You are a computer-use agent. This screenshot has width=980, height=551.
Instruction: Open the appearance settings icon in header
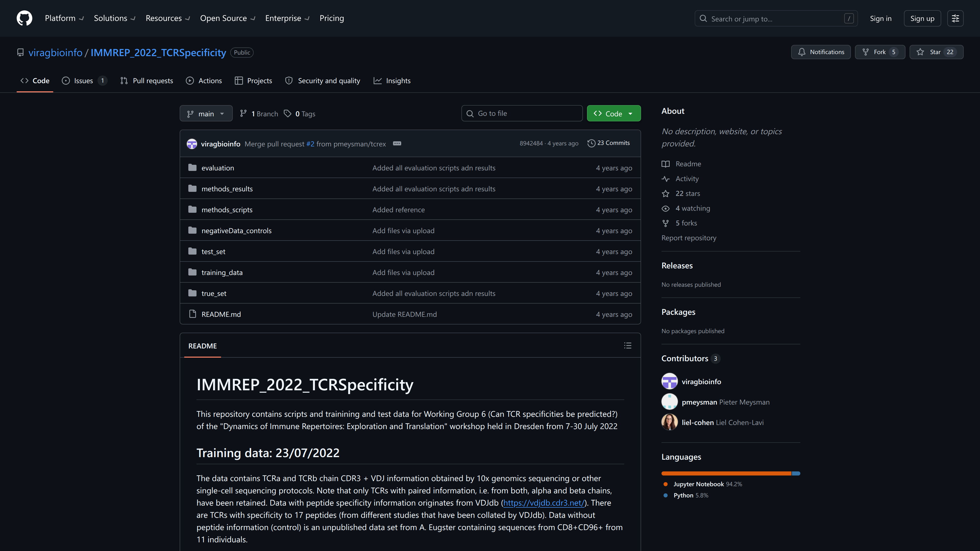tap(955, 18)
